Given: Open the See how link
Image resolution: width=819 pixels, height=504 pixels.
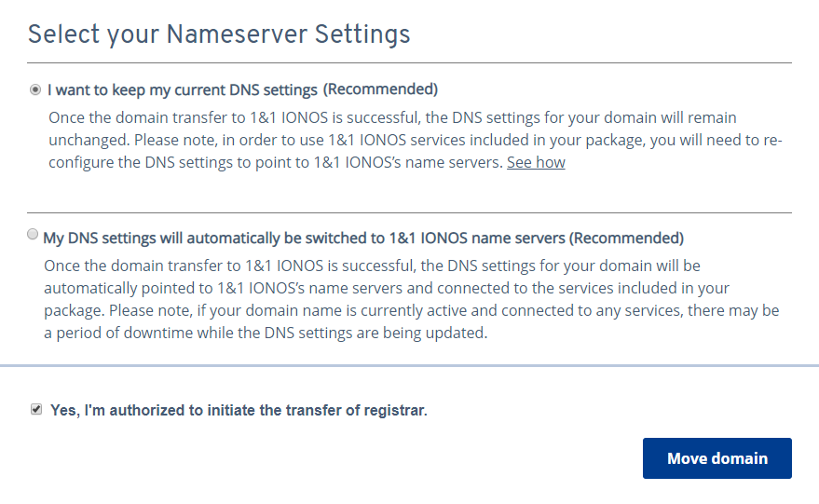Looking at the screenshot, I should 536,162.
